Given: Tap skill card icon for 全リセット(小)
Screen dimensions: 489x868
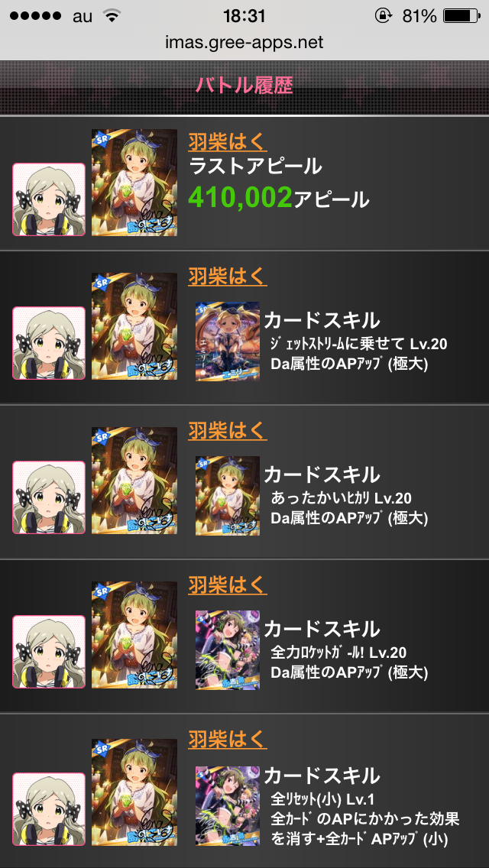Looking at the screenshot, I should 228,805.
